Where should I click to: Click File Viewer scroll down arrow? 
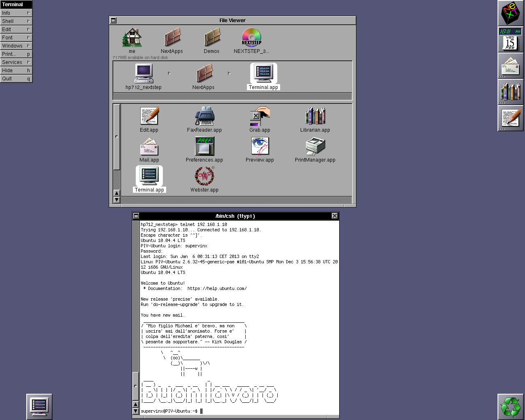[117, 200]
